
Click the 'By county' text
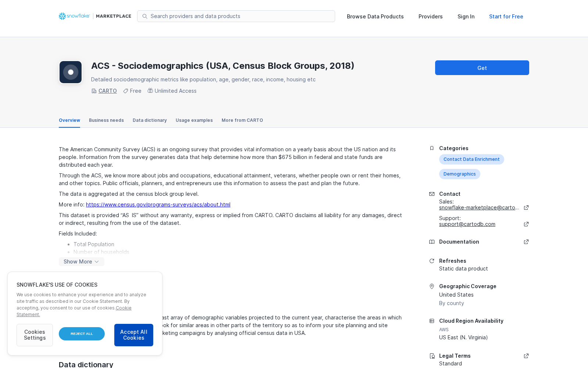pos(452,303)
